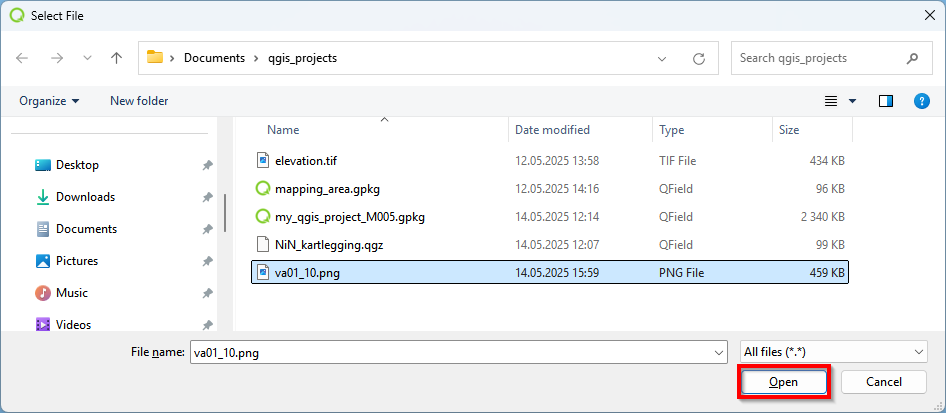Viewport: 946px width, 413px height.
Task: Refresh the qgis_projects folder view
Action: click(x=699, y=58)
